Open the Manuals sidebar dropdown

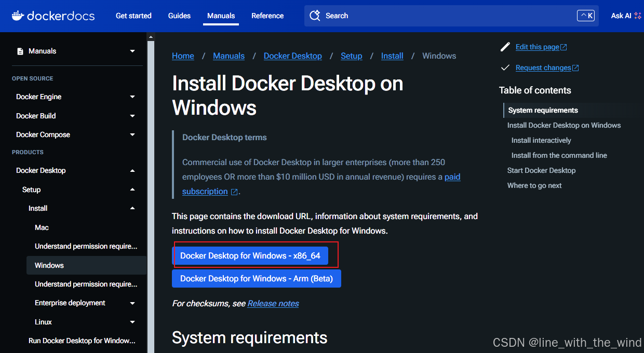(x=132, y=51)
